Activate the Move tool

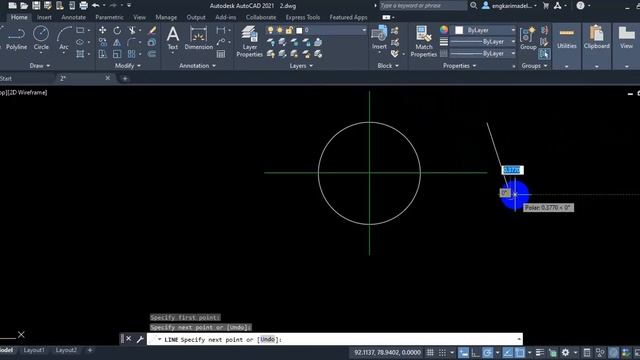tap(102, 30)
